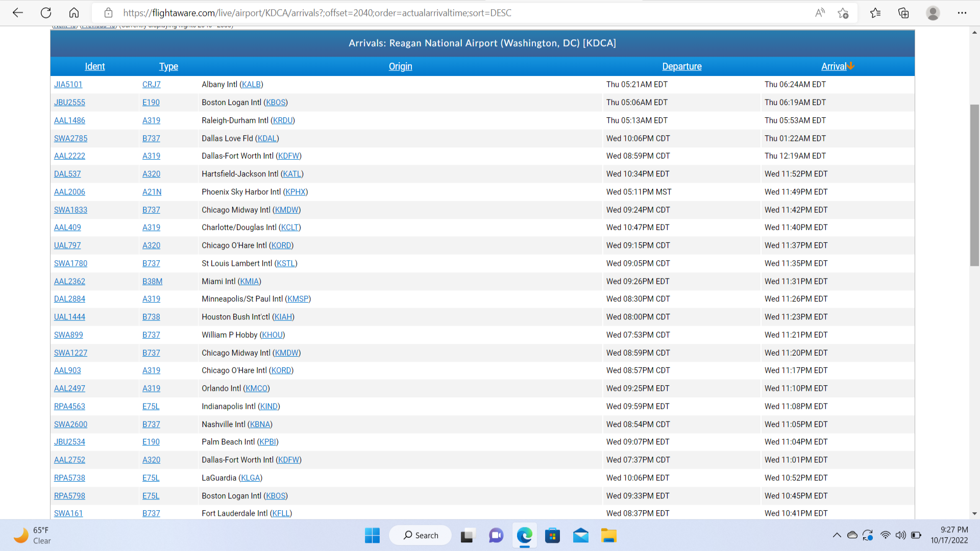Select departure time Wed 05:11PM MST
Screen dimensions: 980x551
click(639, 192)
